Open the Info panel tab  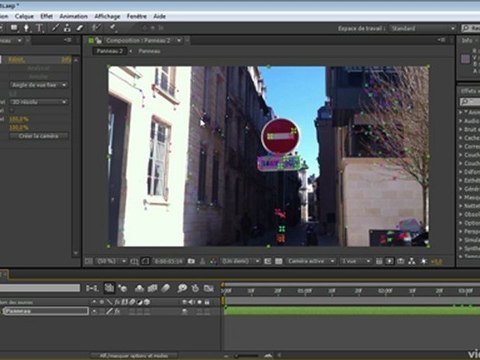[467, 40]
